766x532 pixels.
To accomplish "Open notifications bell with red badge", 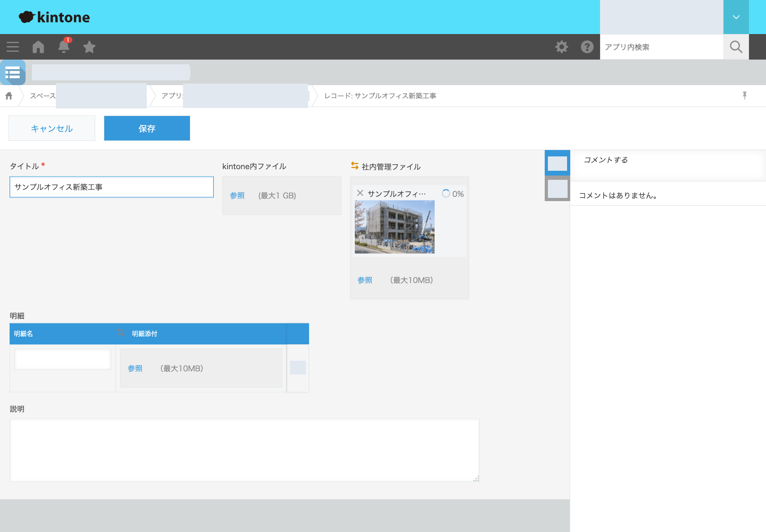I will [64, 46].
